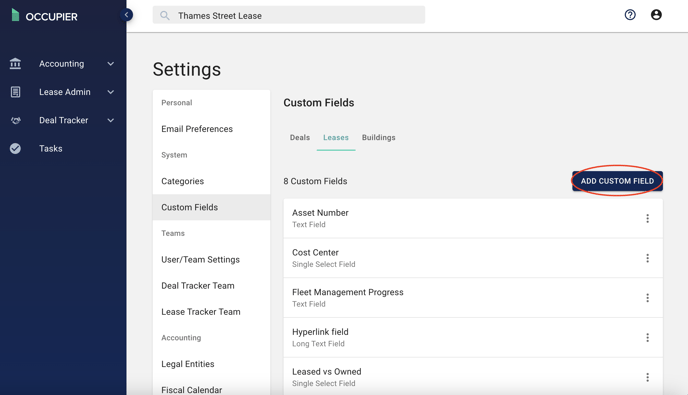
Task: Open the help question mark icon
Action: [630, 15]
